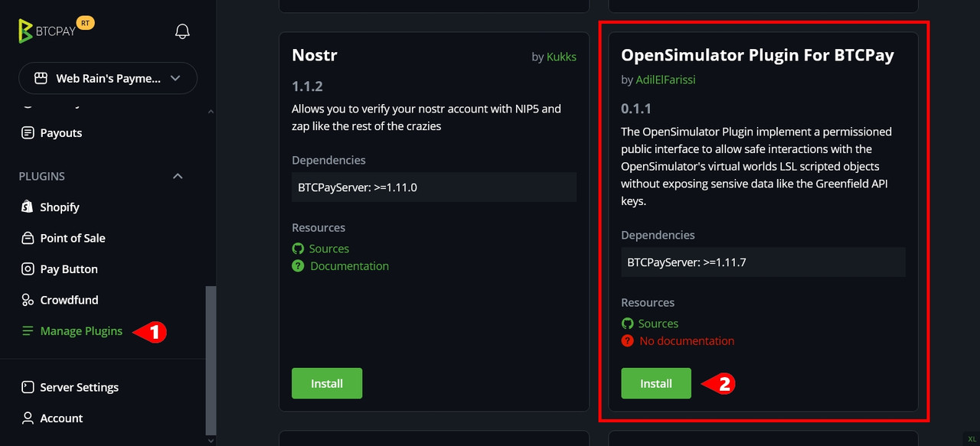Click GitHub icon beside Nostr Sources
Viewport: 980px width, 446px height.
298,249
